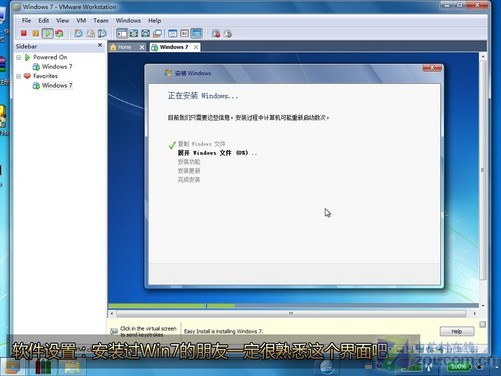This screenshot has width=501, height=376.
Task: Close the Easy Install message bar
Action: (482, 324)
